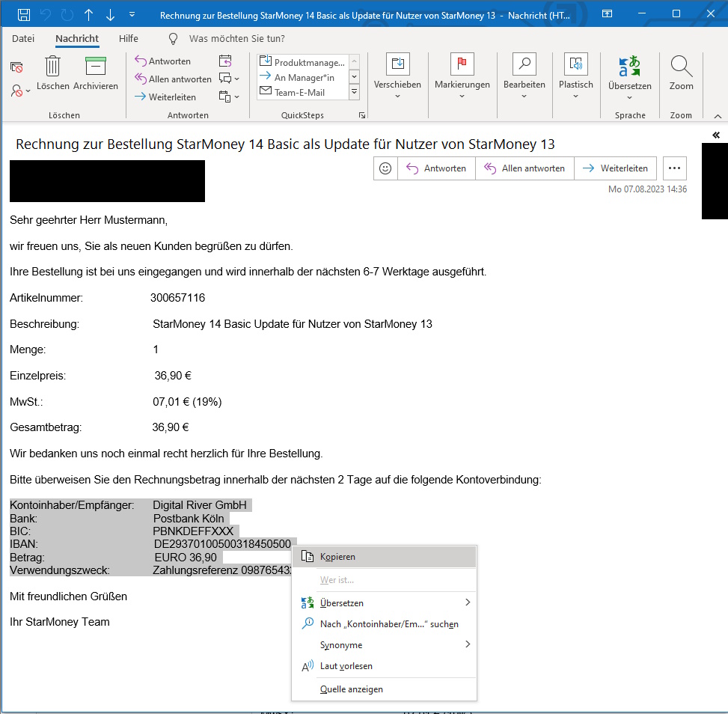Select the Nachricht ribbon tab
Viewport: 728px width, 714px height.
pyautogui.click(x=77, y=39)
